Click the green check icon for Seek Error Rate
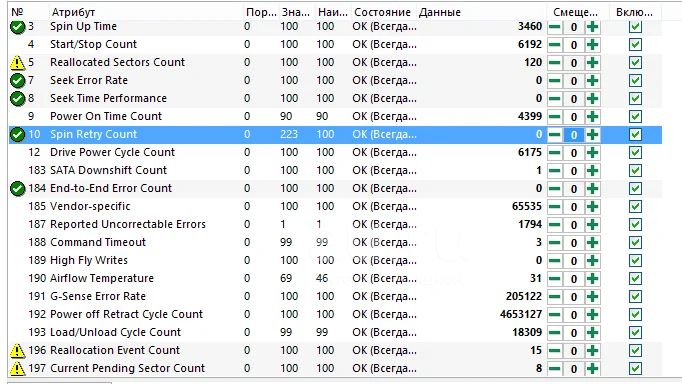 click(x=17, y=80)
